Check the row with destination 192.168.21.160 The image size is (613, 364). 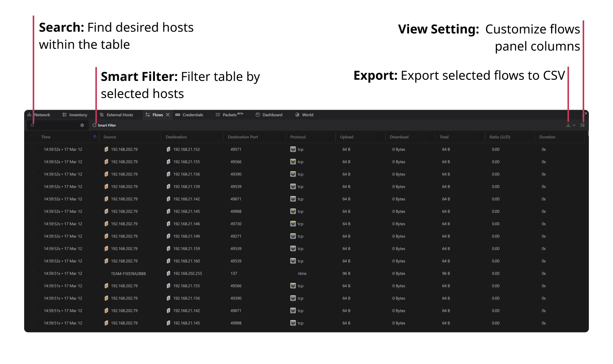(x=32, y=261)
